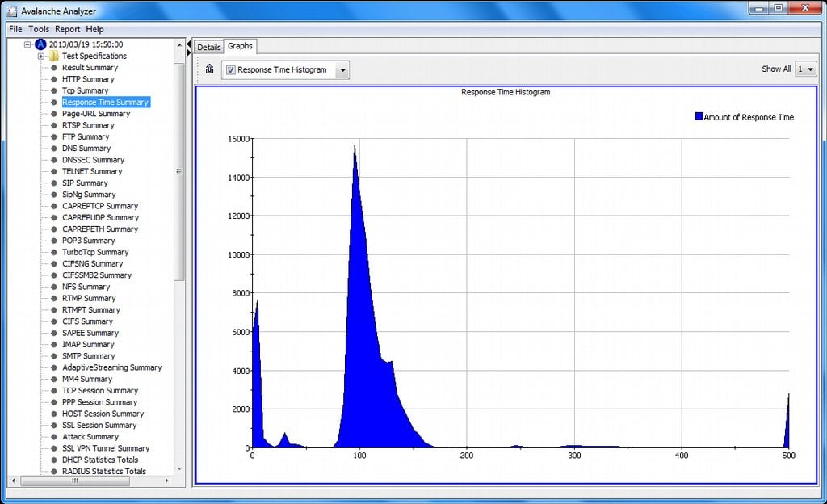
Task: Select NFS Summary in the tree
Action: [x=86, y=287]
